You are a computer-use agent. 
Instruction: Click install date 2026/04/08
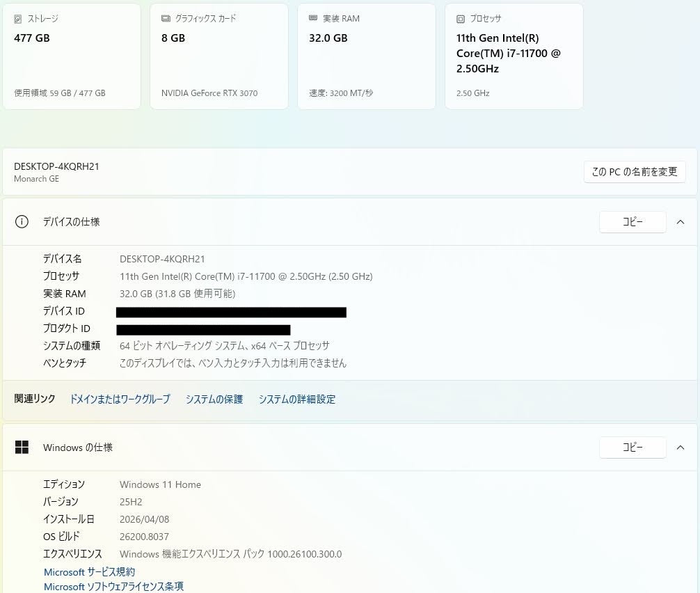[144, 519]
